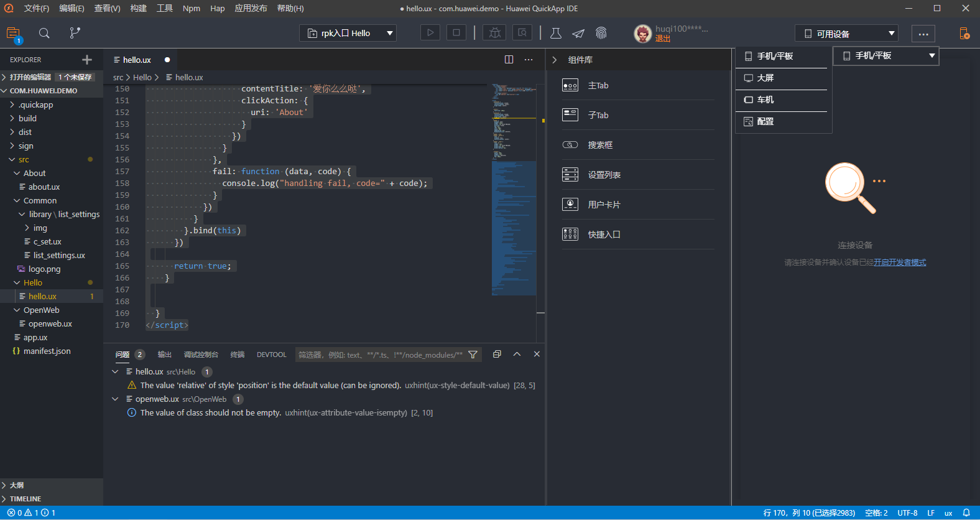The width and height of the screenshot is (980, 520).
Task: Click the paper plane publish icon
Action: (x=578, y=34)
